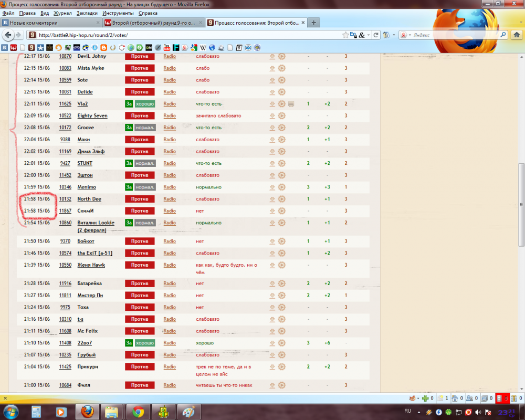Open the comment icon in Vla2's row

pyautogui.click(x=291, y=104)
